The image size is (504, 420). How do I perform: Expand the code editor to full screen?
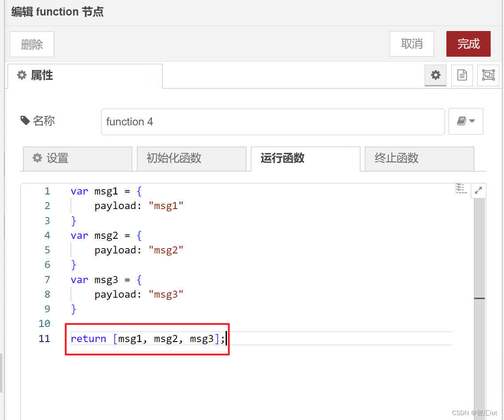478,191
